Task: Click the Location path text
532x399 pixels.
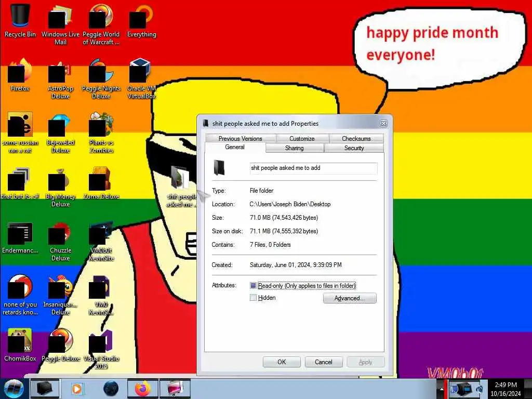Action: [290, 204]
